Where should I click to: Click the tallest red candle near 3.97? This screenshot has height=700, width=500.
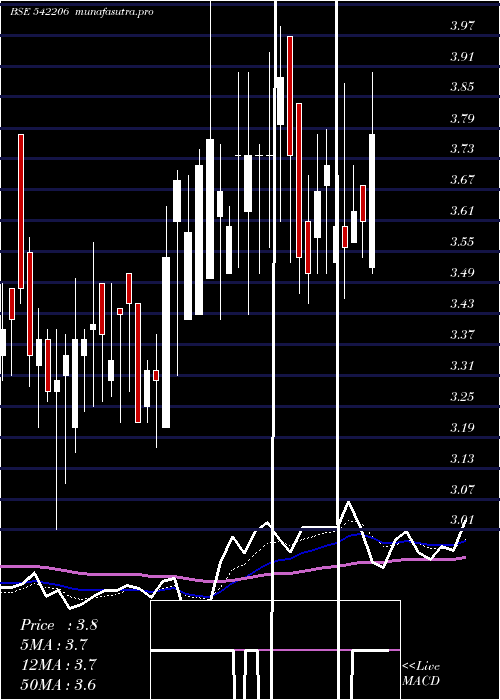[x=290, y=96]
